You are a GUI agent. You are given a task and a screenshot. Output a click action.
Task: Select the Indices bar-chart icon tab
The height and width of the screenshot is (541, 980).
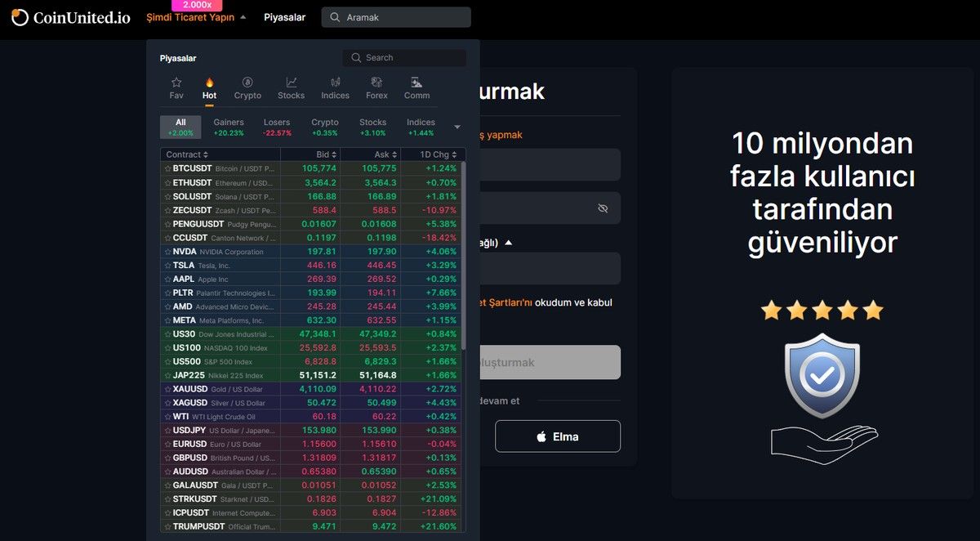[335, 87]
